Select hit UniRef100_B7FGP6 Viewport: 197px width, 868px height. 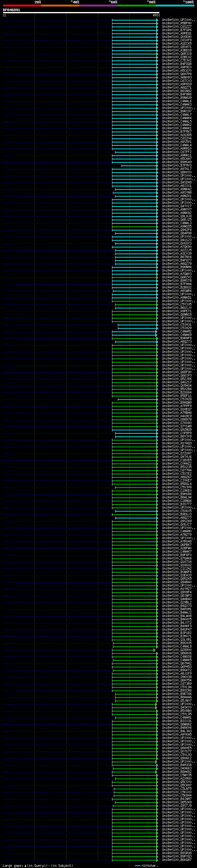[176, 30]
